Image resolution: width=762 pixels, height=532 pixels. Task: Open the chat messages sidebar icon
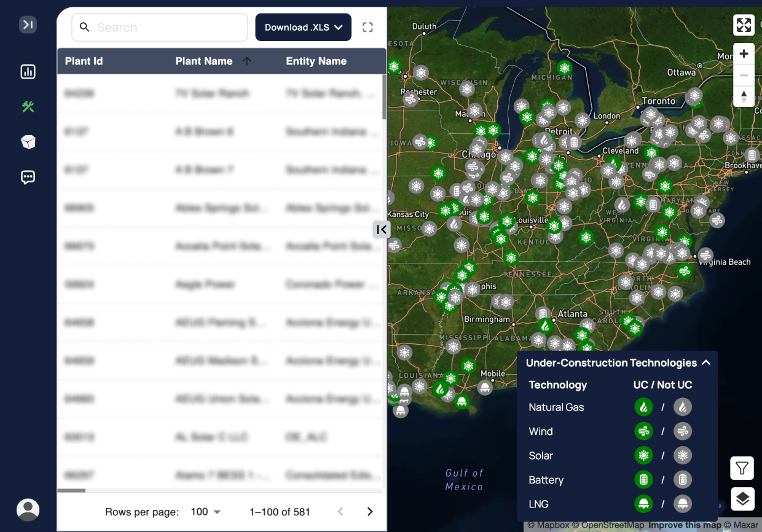pos(28,178)
